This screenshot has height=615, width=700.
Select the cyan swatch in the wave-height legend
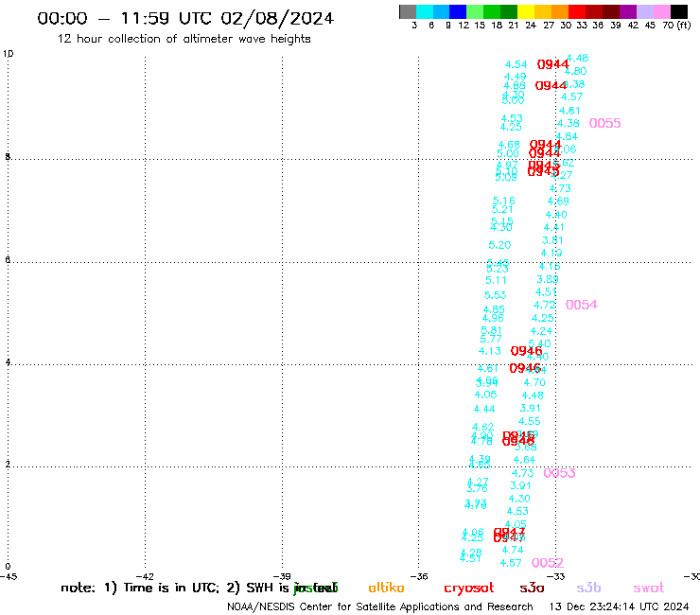[x=424, y=11]
